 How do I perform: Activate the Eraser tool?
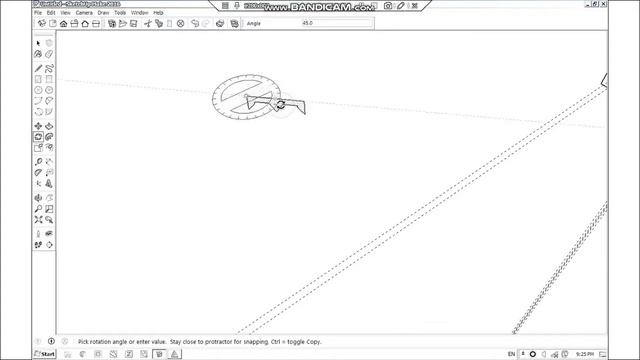49,54
